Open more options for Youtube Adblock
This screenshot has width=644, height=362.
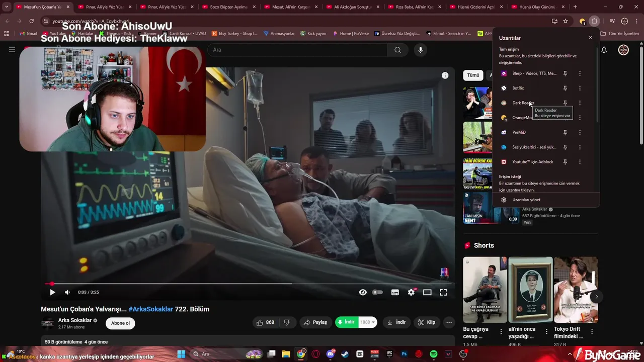point(580,162)
